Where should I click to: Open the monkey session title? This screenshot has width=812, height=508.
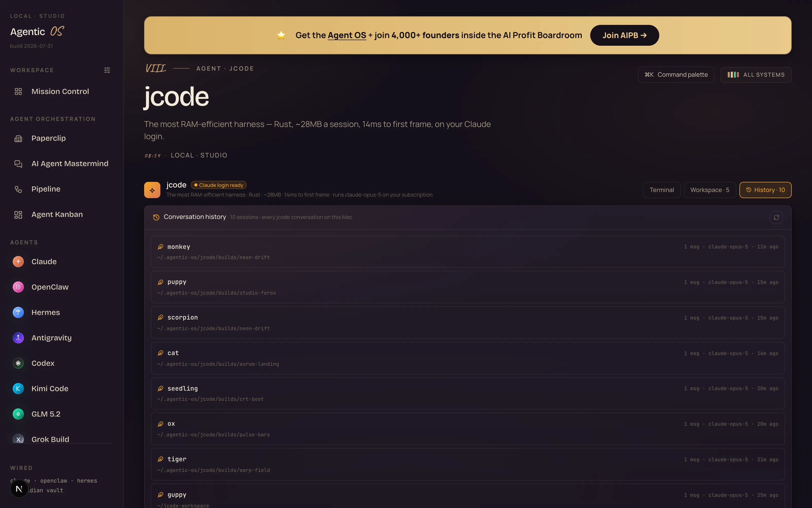point(178,247)
